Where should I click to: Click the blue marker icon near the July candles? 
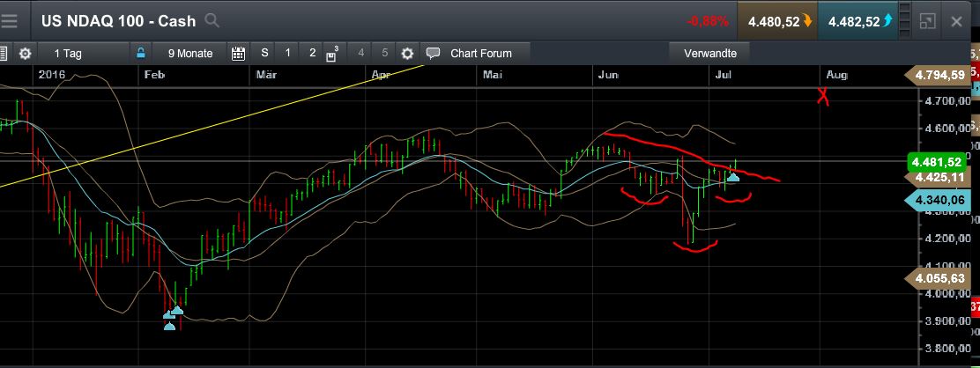coord(733,178)
